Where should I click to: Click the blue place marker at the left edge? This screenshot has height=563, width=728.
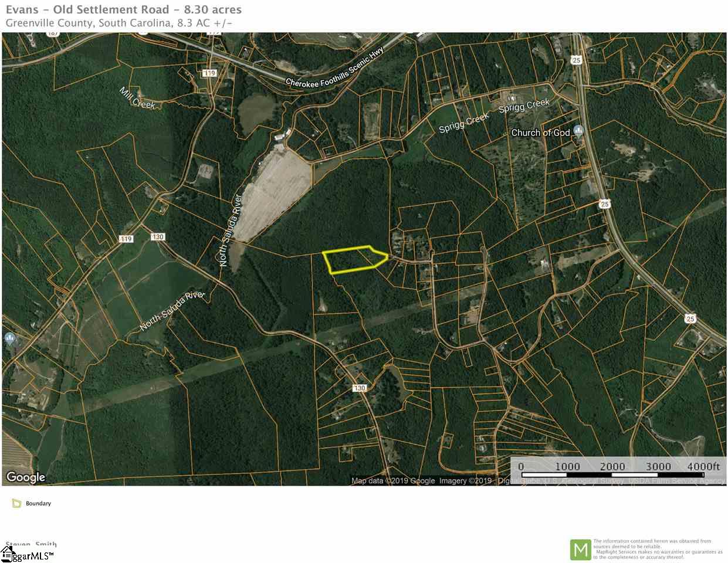click(x=9, y=337)
